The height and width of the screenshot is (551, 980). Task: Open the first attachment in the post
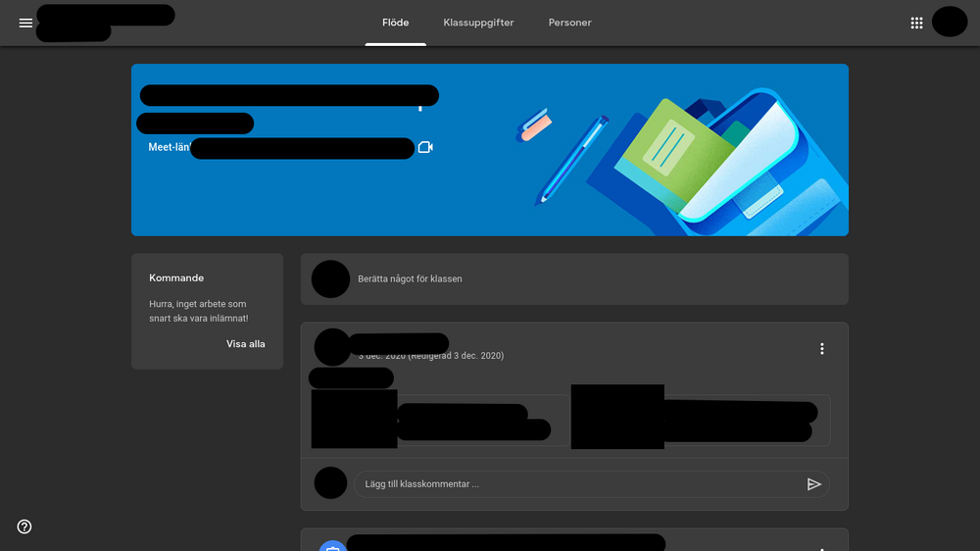coord(436,420)
